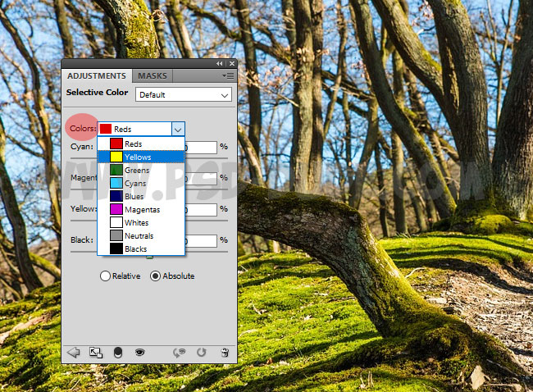The image size is (533, 392).
Task: Open the Selective Color preset dropdown
Action: [184, 95]
